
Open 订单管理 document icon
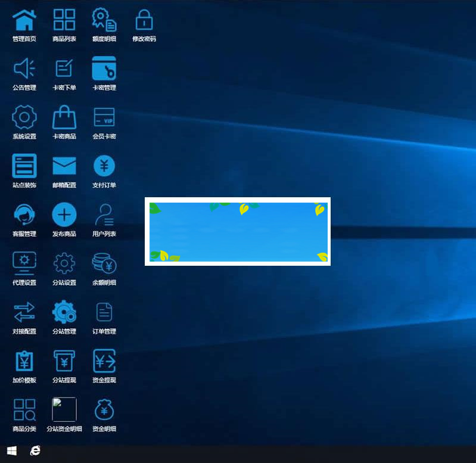click(x=104, y=312)
